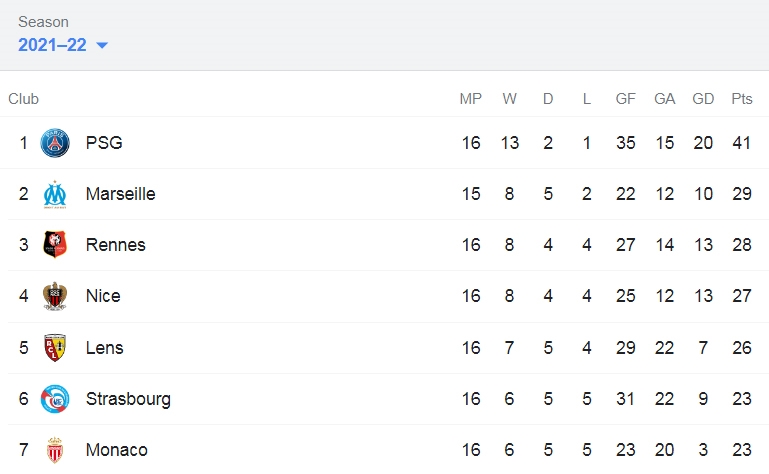Click the Lens team name
This screenshot has height=474, width=769.
pos(104,347)
